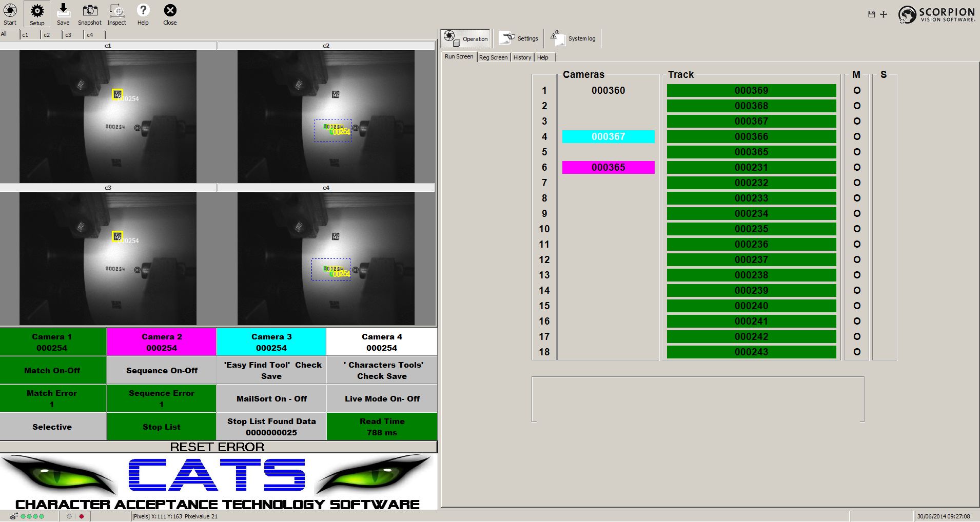980x522 pixels.
Task: Click the Scorpion Vision Software logo
Action: point(936,14)
